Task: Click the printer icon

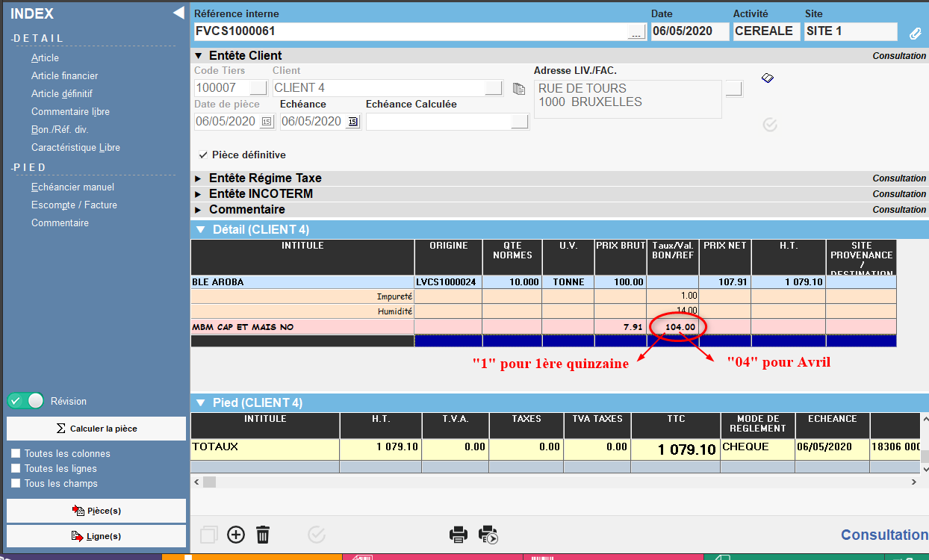Action: [x=458, y=535]
